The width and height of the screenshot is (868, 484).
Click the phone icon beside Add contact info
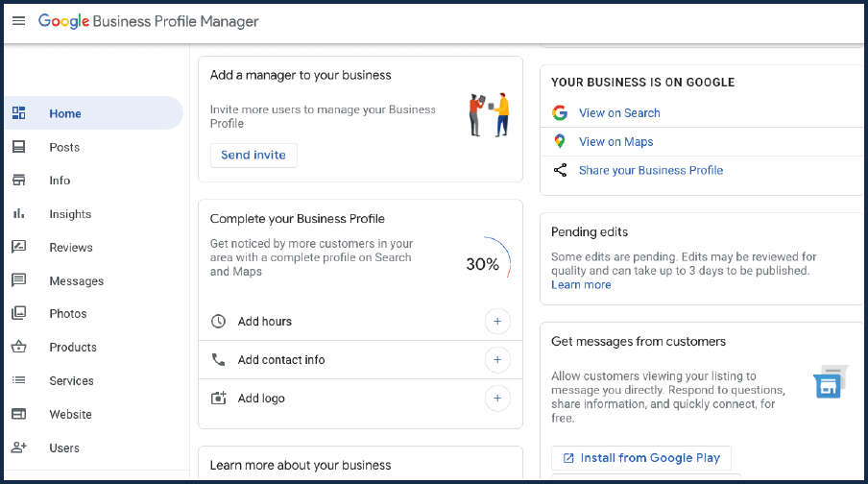tap(219, 360)
